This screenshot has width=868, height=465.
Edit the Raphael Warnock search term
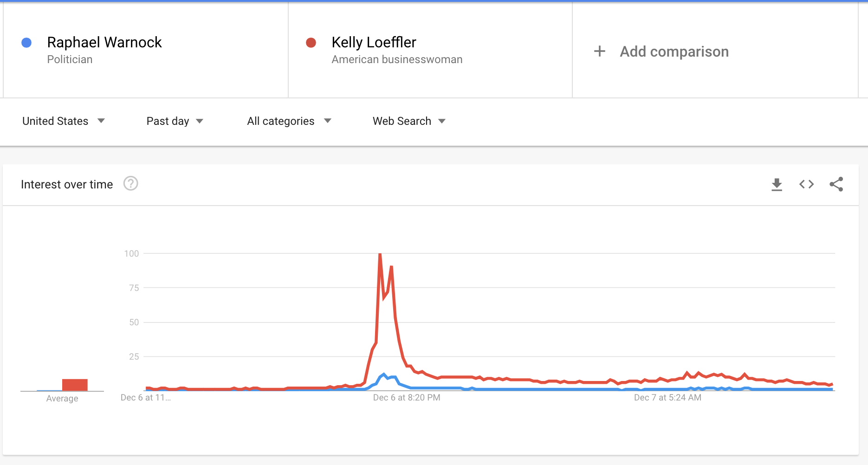pyautogui.click(x=104, y=43)
